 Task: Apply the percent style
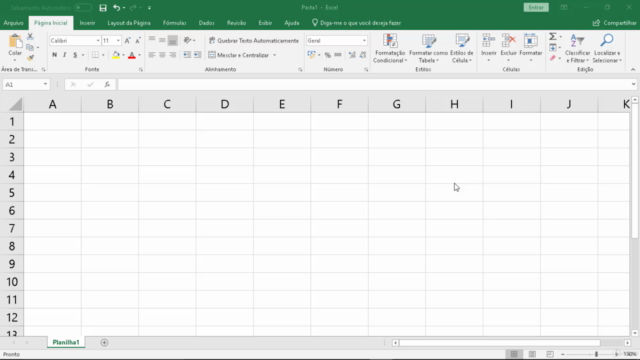[328, 55]
